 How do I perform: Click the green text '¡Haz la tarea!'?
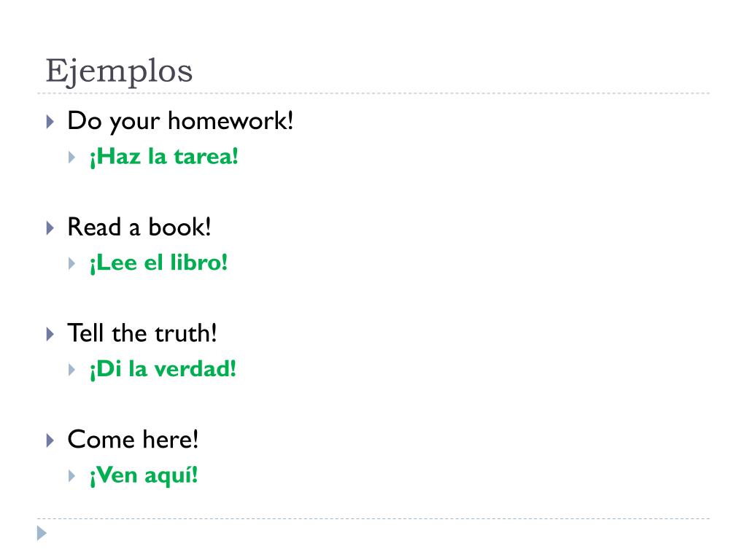164,157
